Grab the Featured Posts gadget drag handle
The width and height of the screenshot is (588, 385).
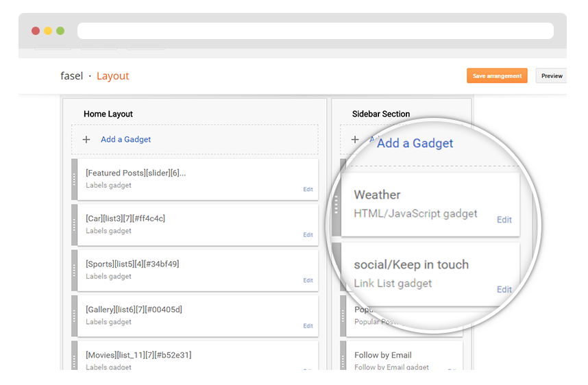click(74, 179)
